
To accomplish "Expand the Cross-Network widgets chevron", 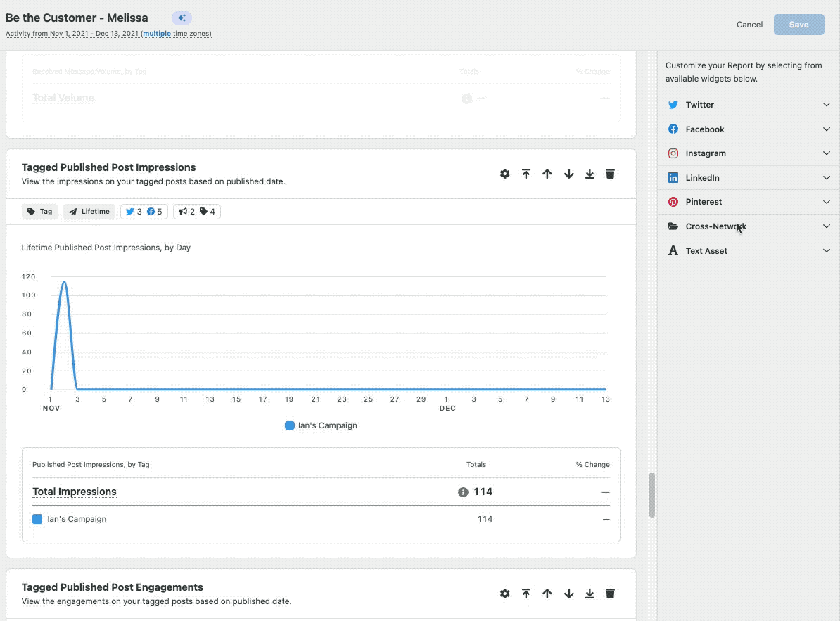I will [827, 226].
